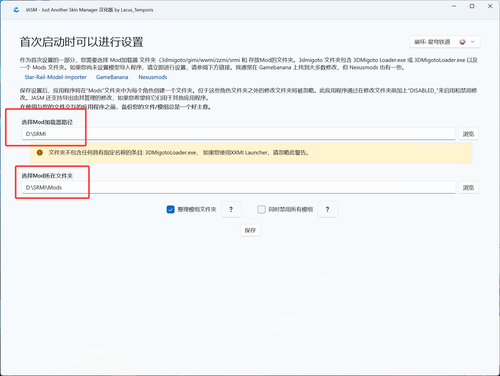Toggle the organize mod folders checkbox
The image size is (500, 376).
pos(170,209)
